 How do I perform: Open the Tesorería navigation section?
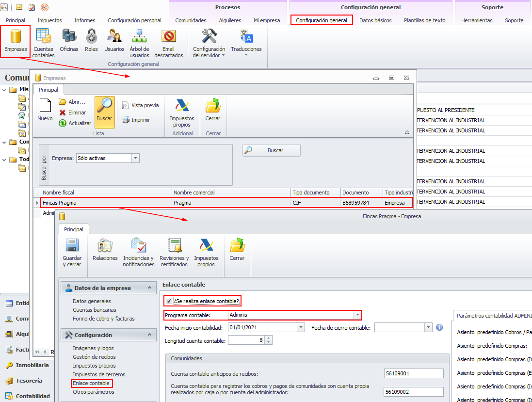[24, 381]
